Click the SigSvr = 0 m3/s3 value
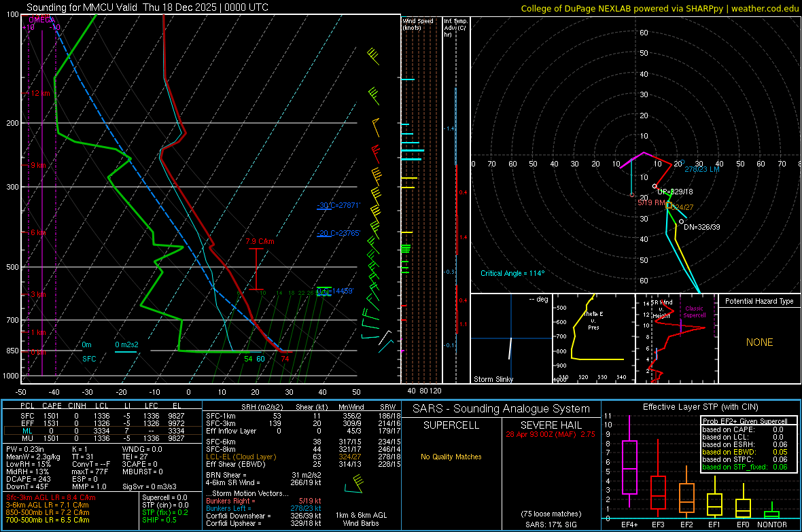The width and height of the screenshot is (802, 532). point(150,486)
